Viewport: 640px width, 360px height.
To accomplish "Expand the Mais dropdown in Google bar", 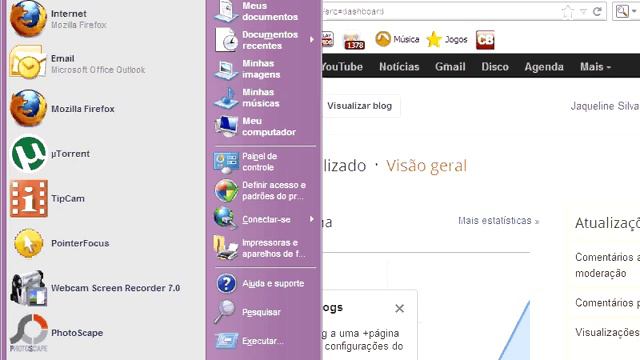I will click(595, 67).
